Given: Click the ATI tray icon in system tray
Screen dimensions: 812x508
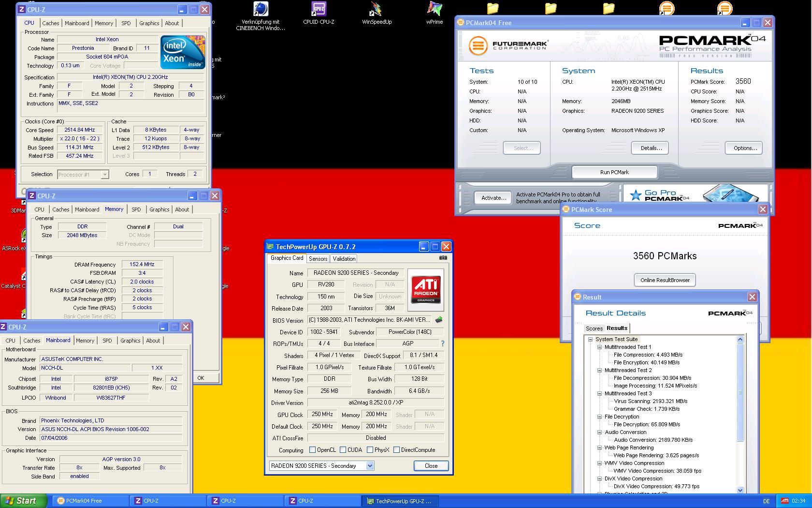Looking at the screenshot, I should (785, 501).
